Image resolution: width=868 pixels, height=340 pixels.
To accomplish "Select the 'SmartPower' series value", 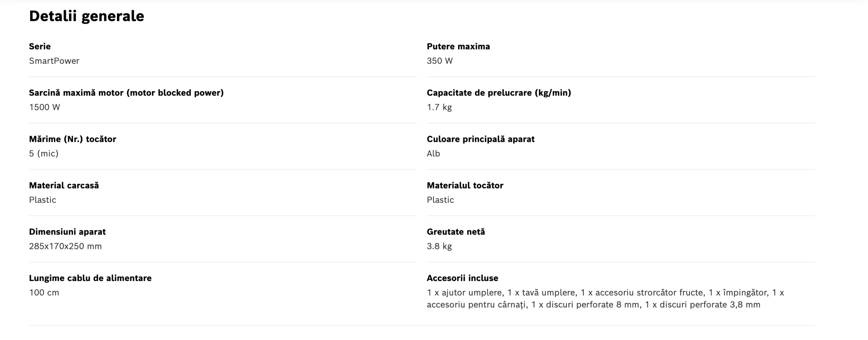I will coord(54,61).
